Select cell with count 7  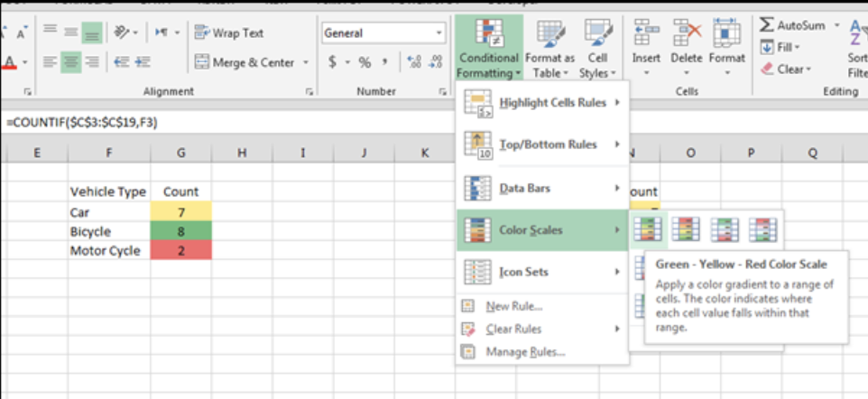coord(181,212)
